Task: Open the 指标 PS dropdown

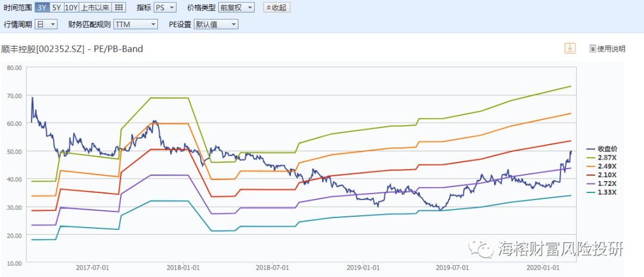Action: pos(165,7)
